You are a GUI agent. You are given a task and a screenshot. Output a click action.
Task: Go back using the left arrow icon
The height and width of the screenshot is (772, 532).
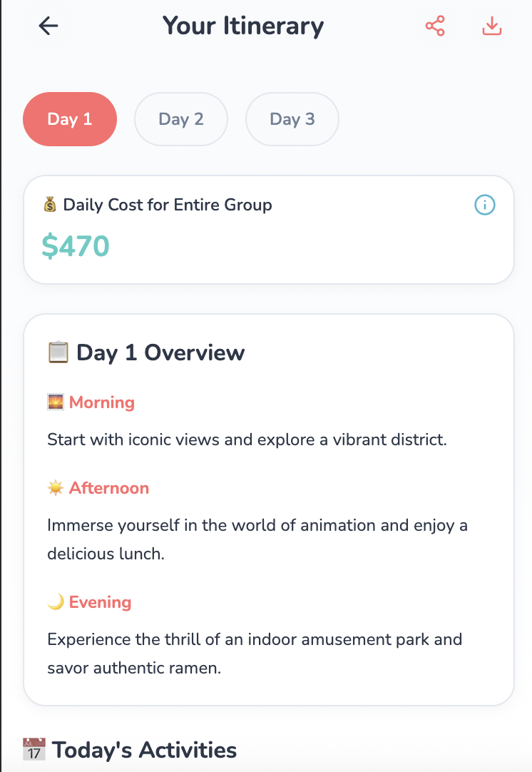tap(48, 26)
